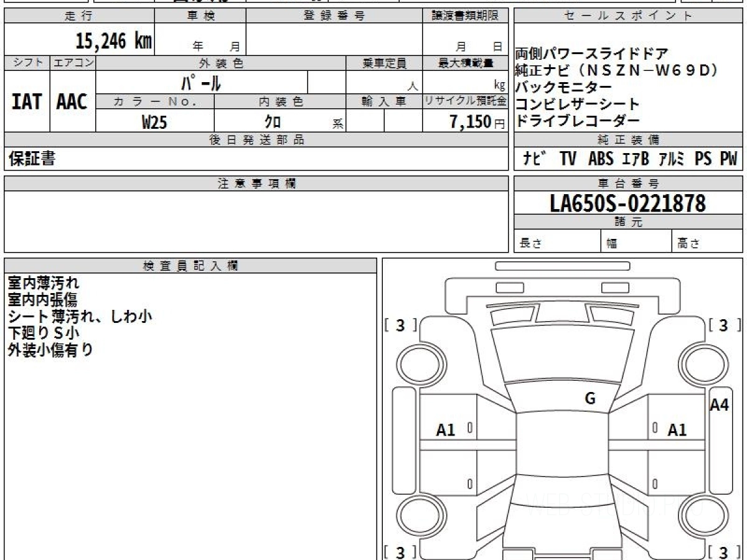Select the AAC air conditioner value
This screenshot has height=560, width=747.
pyautogui.click(x=73, y=101)
